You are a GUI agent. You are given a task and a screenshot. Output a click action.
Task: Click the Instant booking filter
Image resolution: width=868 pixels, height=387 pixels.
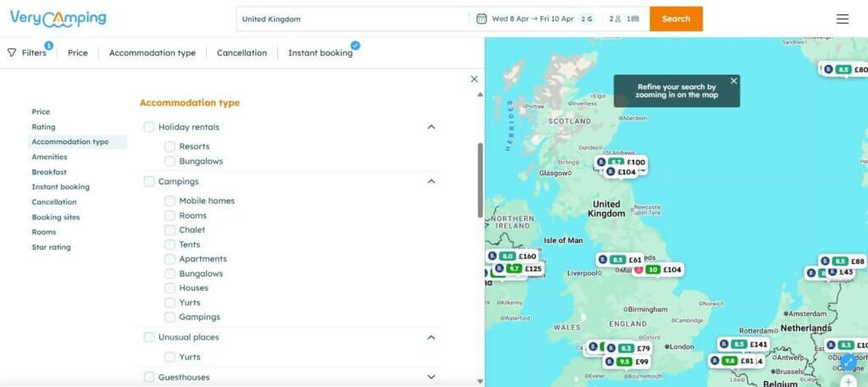320,53
